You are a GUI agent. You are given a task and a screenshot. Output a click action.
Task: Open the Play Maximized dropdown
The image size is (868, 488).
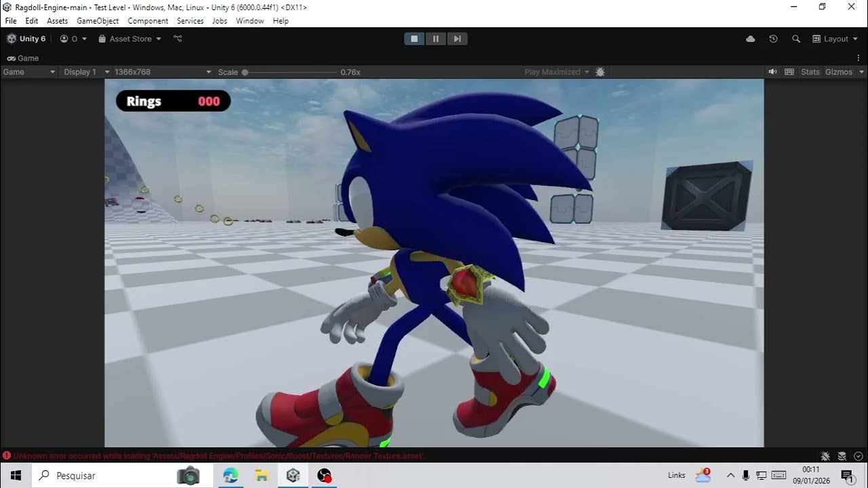[557, 72]
